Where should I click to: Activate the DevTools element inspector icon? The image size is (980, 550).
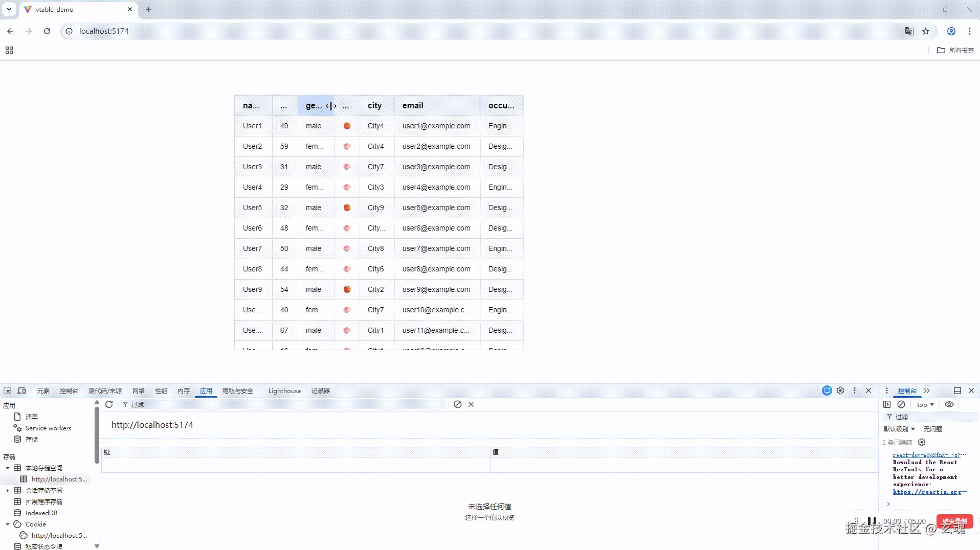(x=7, y=391)
